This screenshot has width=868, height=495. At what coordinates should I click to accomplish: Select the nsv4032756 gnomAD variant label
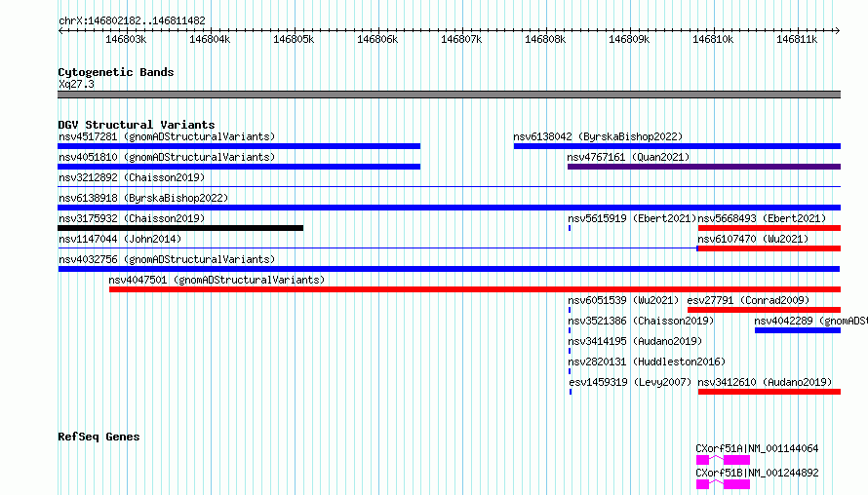point(167,259)
